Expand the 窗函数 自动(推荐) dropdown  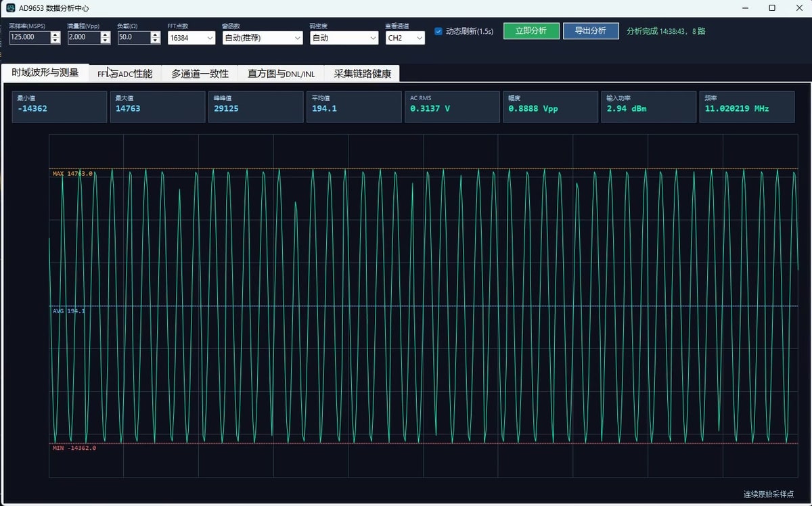[x=263, y=38]
